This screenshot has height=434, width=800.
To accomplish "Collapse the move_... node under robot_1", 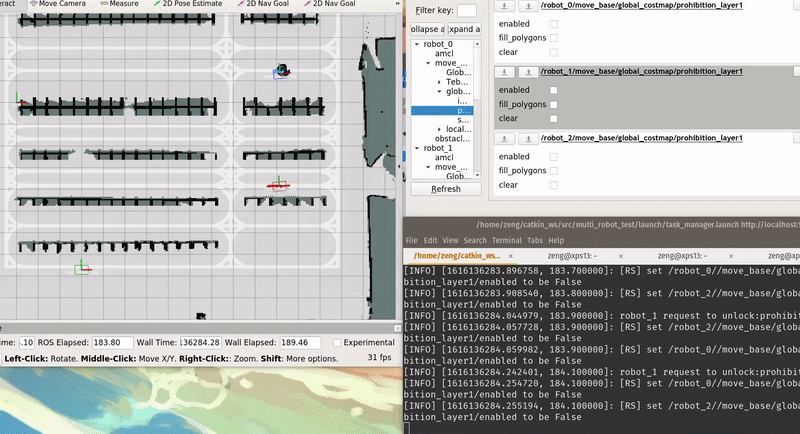I will pyautogui.click(x=428, y=167).
